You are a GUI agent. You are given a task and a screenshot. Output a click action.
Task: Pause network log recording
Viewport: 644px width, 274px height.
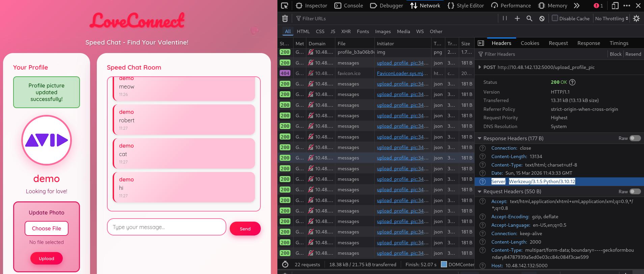[x=505, y=19]
